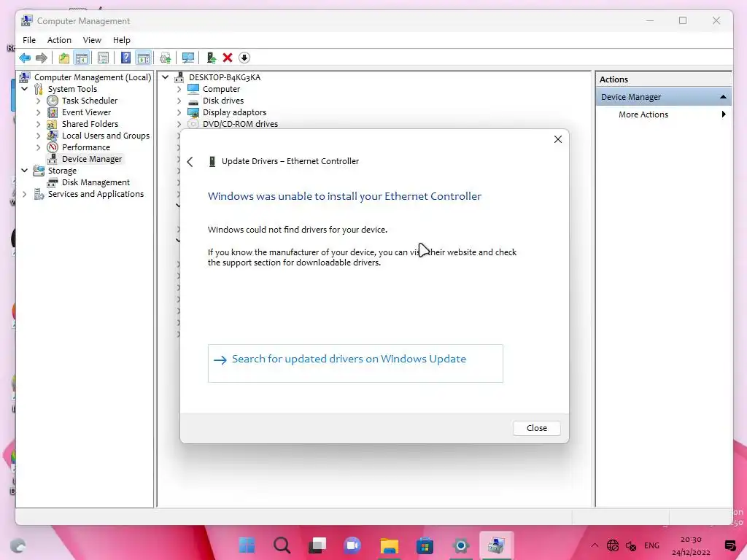Select Services and Applications

click(96, 194)
